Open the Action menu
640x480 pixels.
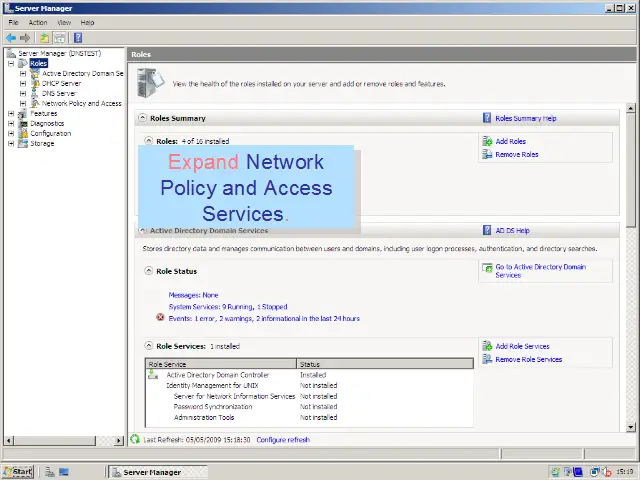coord(38,22)
